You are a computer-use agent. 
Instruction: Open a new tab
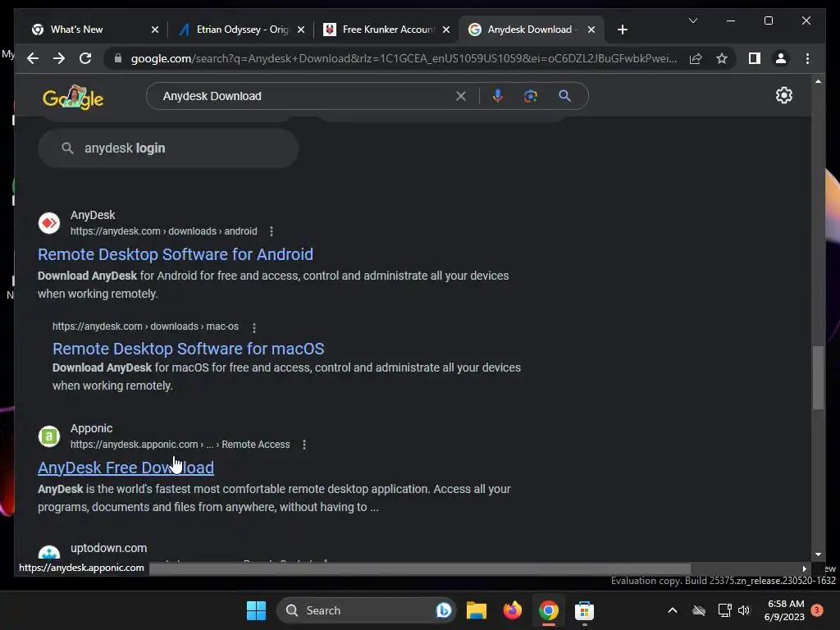622,30
